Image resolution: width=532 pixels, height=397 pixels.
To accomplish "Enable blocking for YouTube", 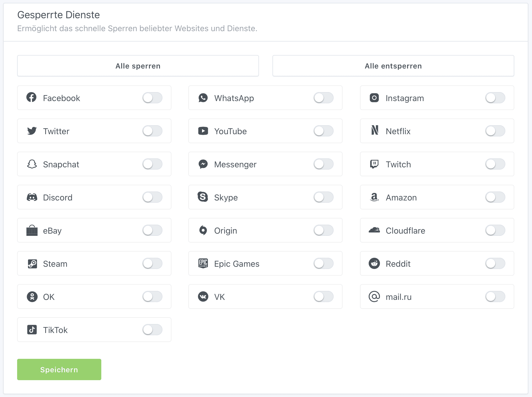I will (x=323, y=131).
